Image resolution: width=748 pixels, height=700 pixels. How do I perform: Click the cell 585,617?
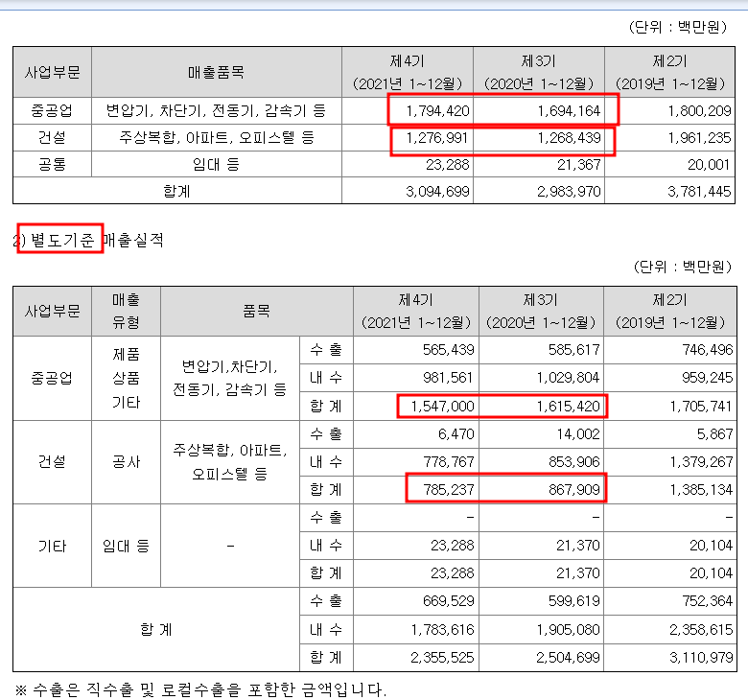pyautogui.click(x=573, y=350)
